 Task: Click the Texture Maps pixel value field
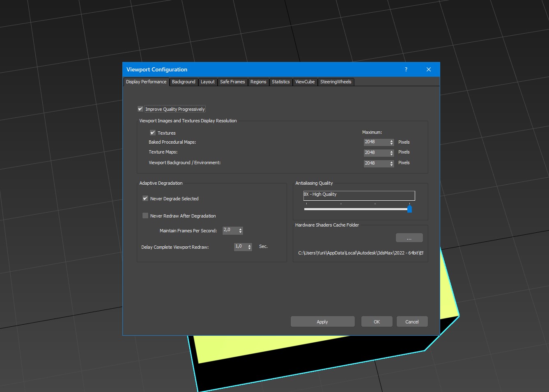pyautogui.click(x=375, y=153)
